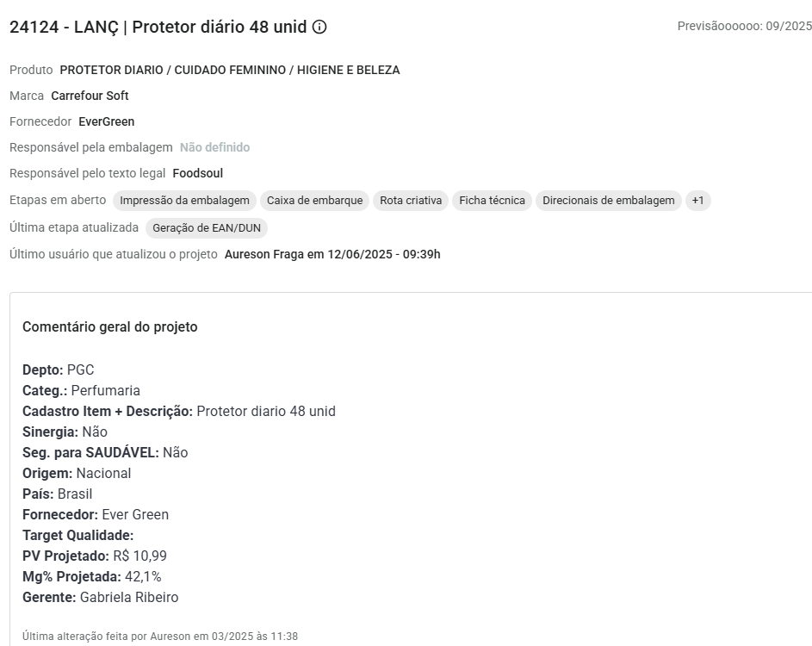Viewport: 812px width, 646px height.
Task: Select the Impressão da embalagem stage chip
Action: click(x=184, y=201)
